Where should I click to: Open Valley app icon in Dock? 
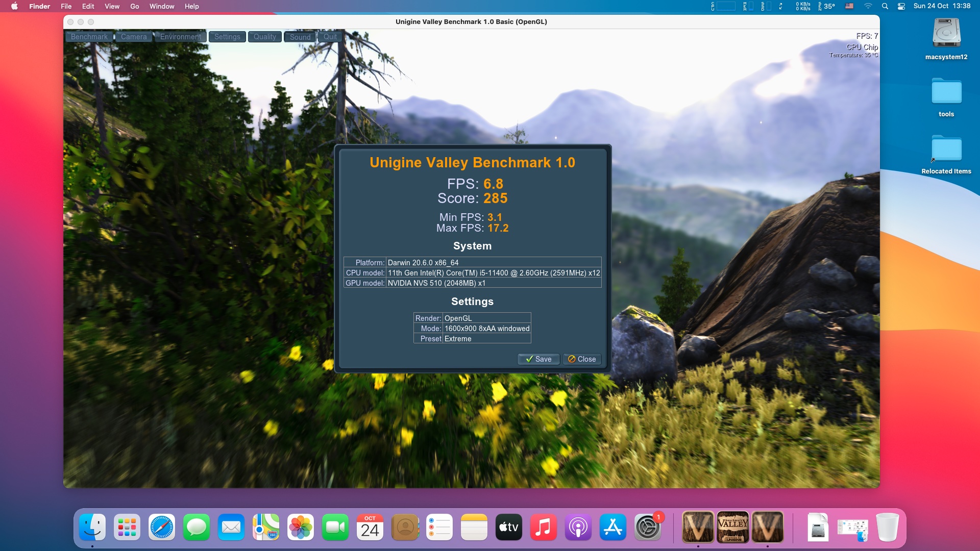pyautogui.click(x=733, y=527)
